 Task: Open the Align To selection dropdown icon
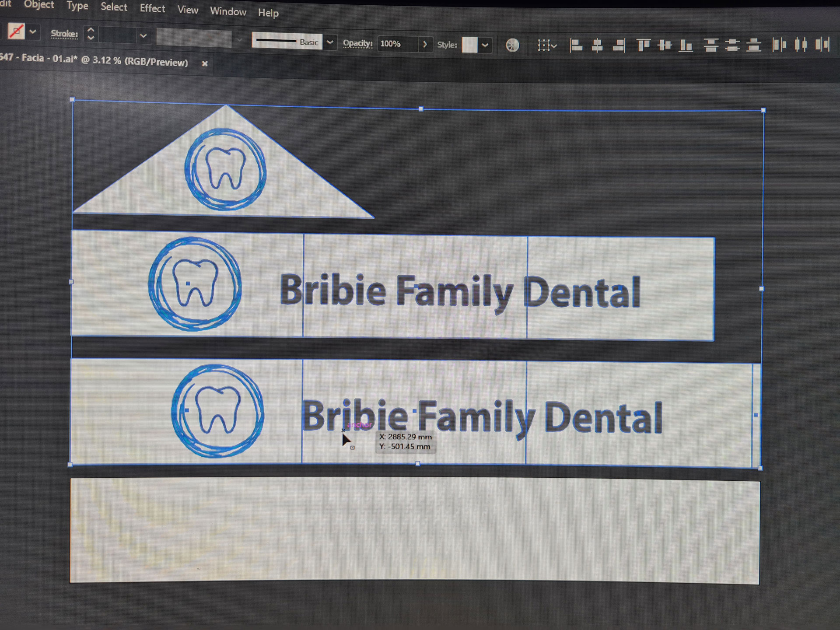[x=547, y=45]
